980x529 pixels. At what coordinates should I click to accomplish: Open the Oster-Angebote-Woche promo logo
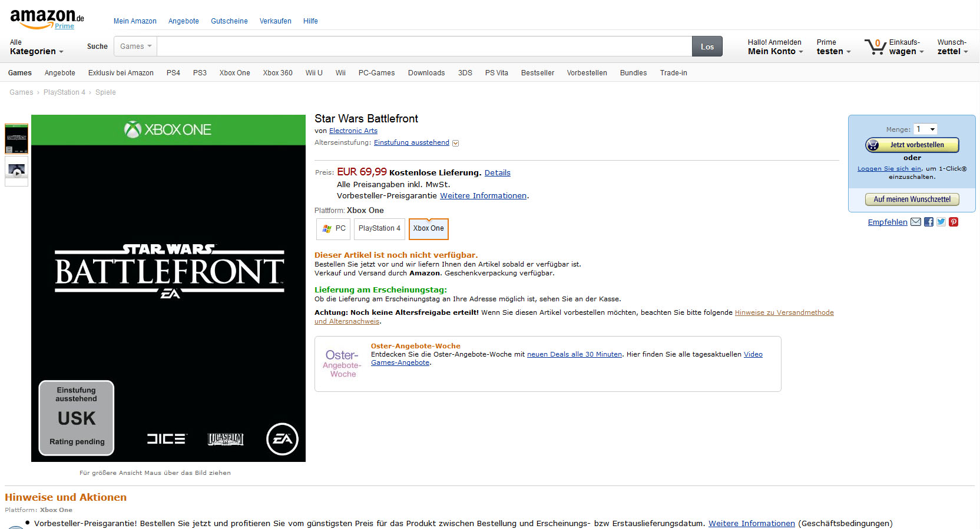click(x=342, y=364)
